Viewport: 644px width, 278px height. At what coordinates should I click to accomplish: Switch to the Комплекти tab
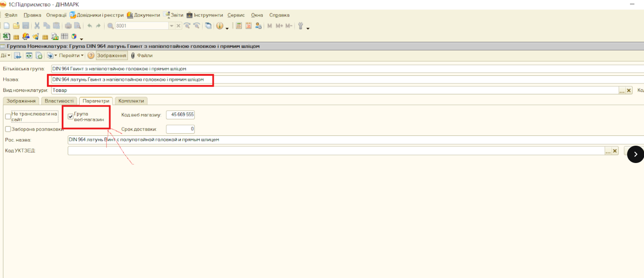click(x=131, y=101)
